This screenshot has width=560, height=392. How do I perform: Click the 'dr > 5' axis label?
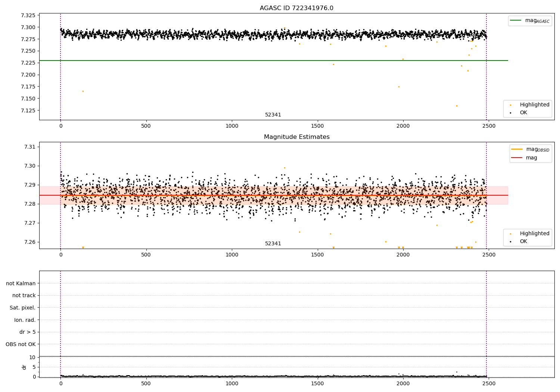27,332
